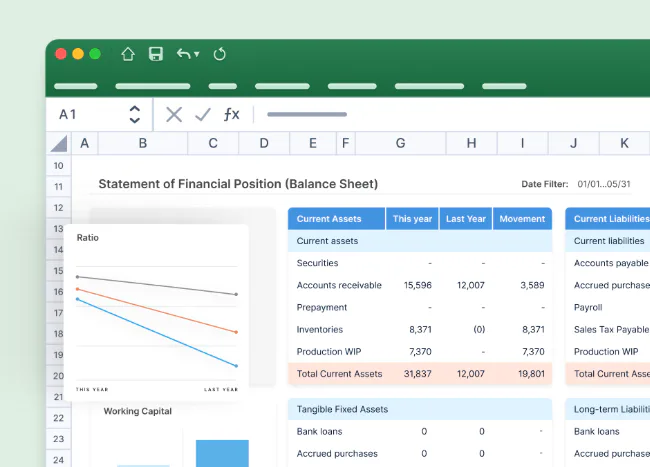The height and width of the screenshot is (467, 650).
Task: Select column D header
Action: (264, 143)
